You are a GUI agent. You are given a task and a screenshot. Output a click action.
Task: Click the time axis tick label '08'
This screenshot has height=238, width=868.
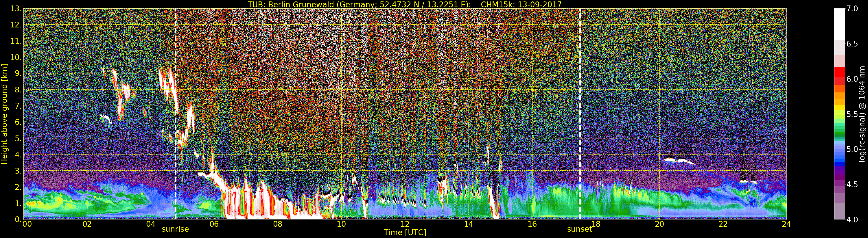(x=278, y=224)
